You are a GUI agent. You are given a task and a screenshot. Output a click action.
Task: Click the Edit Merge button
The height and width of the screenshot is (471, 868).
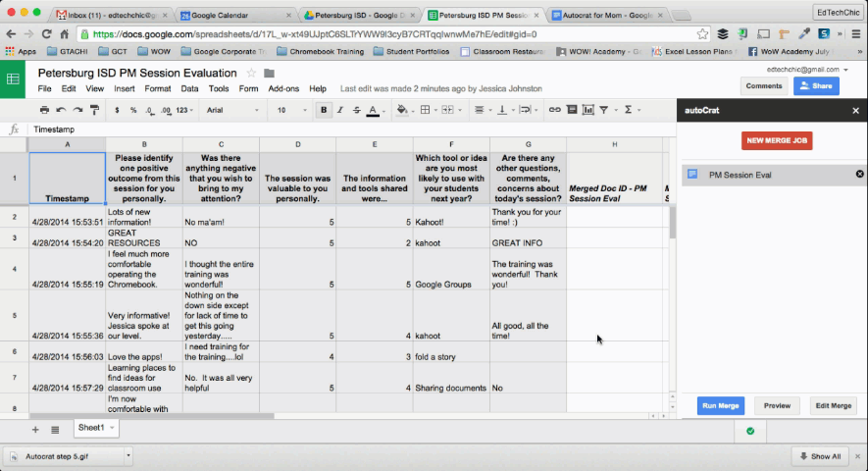point(833,405)
